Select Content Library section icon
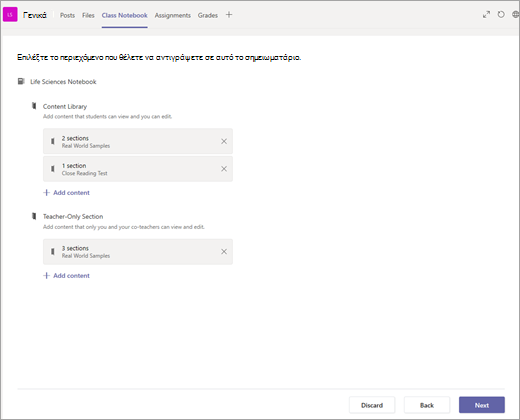The image size is (520, 420). [x=34, y=106]
